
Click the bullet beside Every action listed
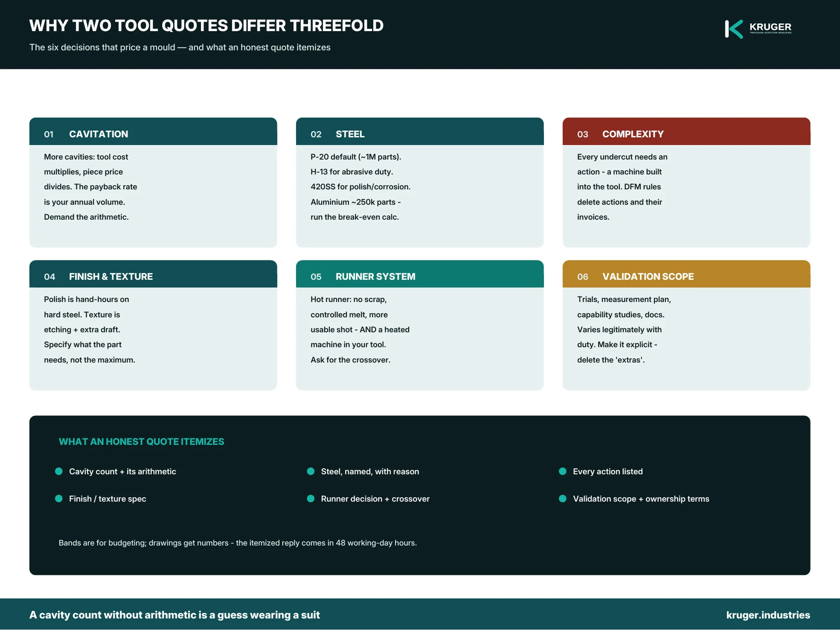click(563, 471)
